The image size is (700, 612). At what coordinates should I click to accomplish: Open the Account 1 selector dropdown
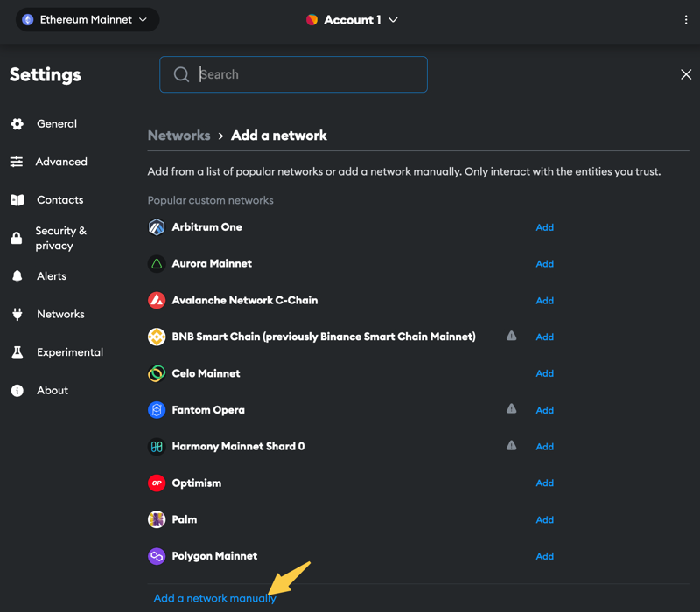(353, 20)
